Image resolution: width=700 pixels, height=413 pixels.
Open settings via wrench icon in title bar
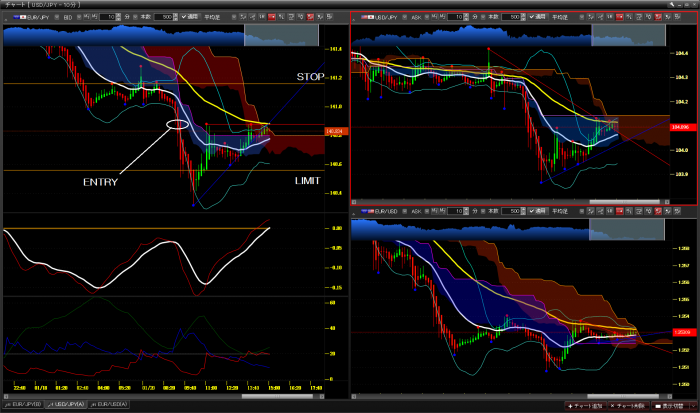[x=671, y=4]
